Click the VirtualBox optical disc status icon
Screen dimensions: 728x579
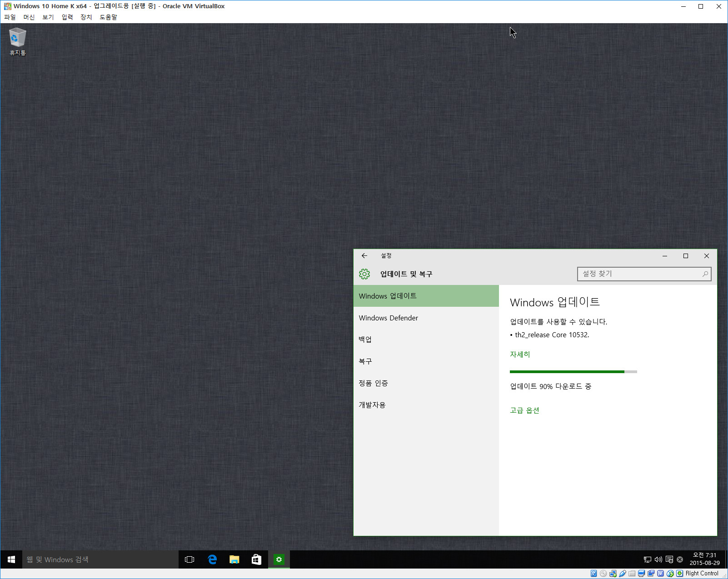pyautogui.click(x=603, y=574)
